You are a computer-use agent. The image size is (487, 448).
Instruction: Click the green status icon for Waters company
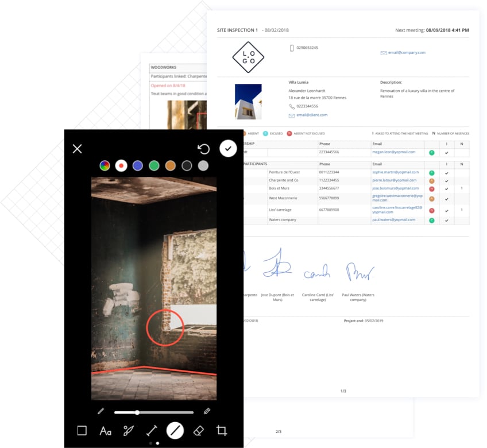(432, 221)
